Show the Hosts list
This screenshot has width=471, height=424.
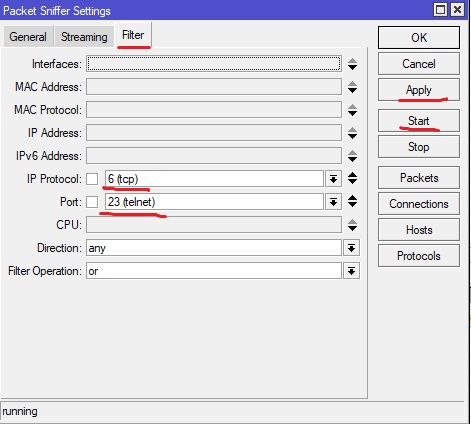419,229
